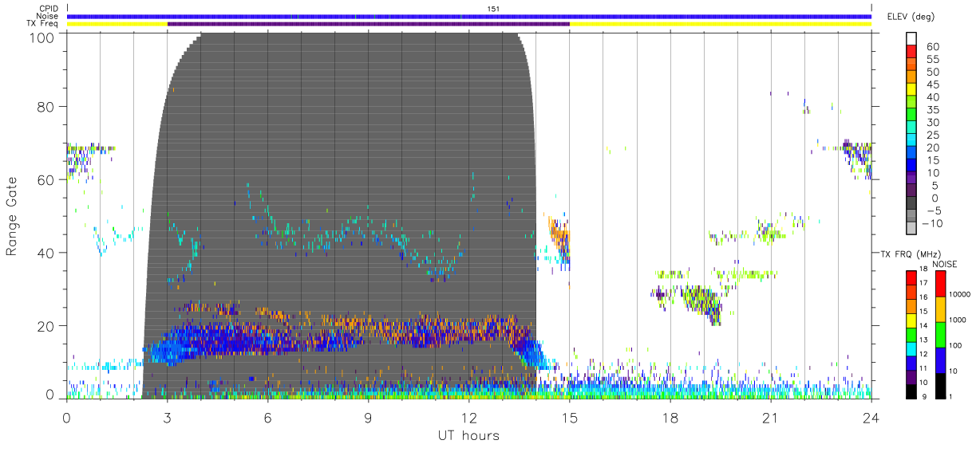Click the x-axis tick label '3'
Viewport: 980px width, 452px height.
tap(167, 418)
